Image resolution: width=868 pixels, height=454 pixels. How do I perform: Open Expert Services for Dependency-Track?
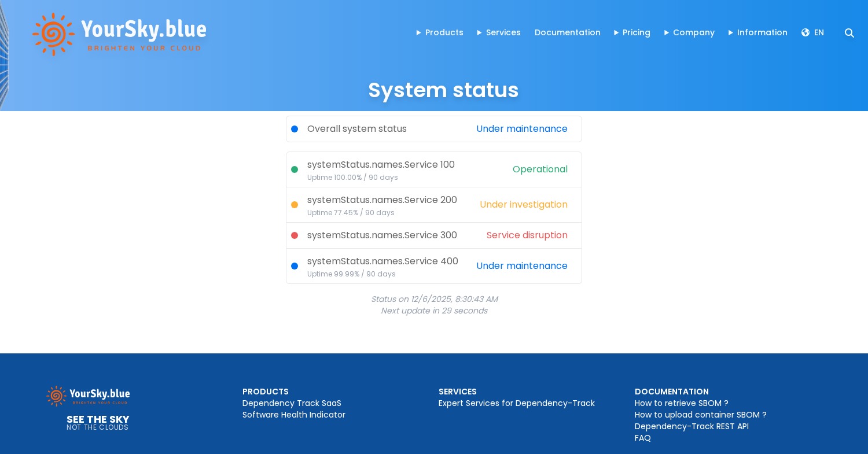(517, 403)
